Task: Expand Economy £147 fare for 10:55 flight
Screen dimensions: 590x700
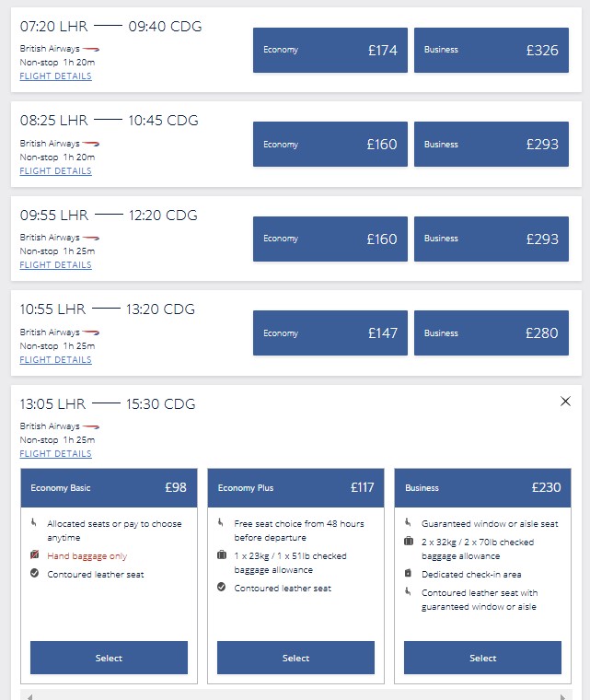Action: [330, 333]
